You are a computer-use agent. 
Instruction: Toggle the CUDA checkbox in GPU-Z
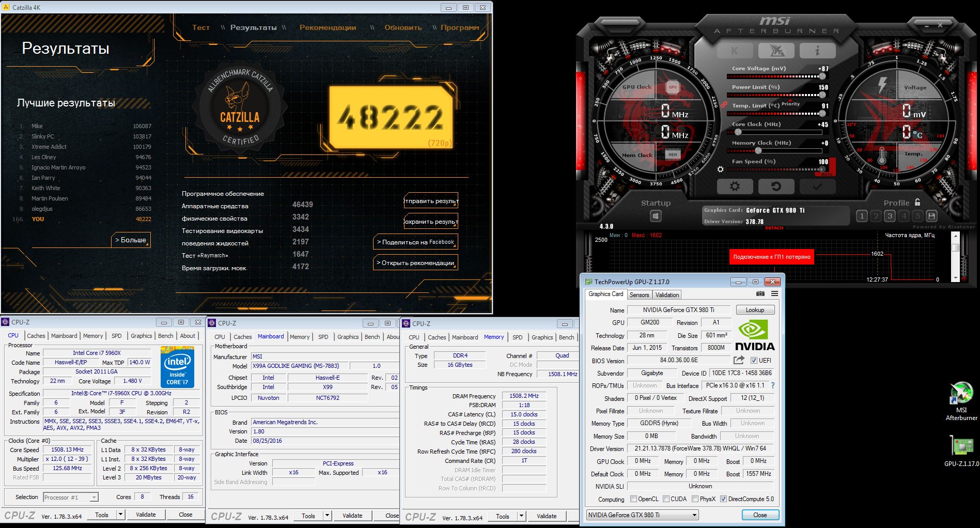(666, 499)
